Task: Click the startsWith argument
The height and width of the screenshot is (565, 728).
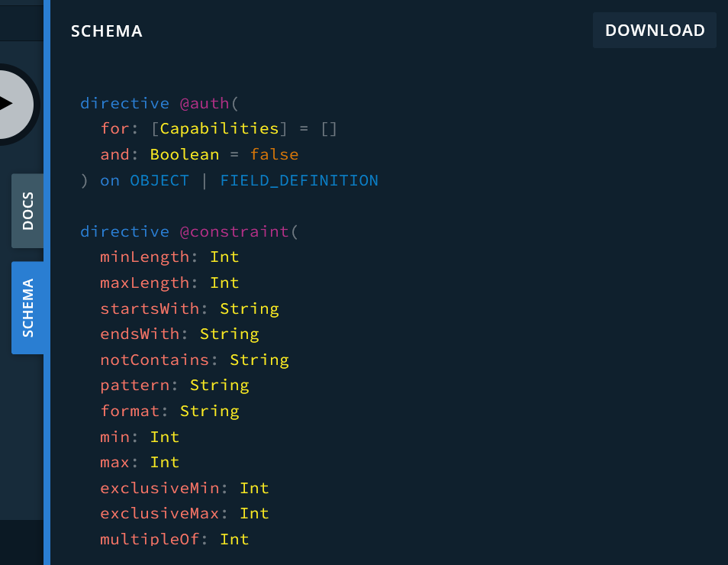Action: tap(150, 308)
